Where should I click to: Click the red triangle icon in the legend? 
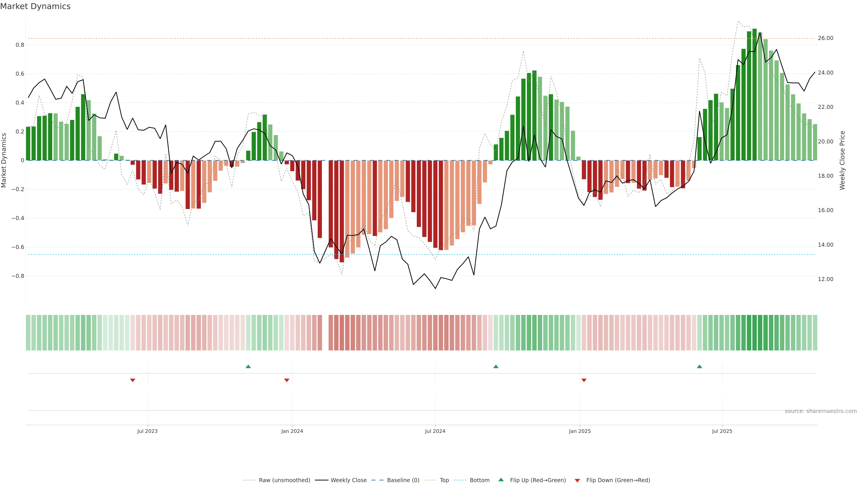577,481
